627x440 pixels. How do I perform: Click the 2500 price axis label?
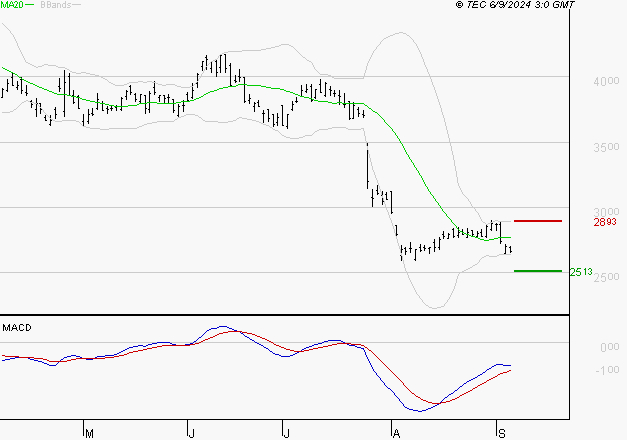[606, 277]
